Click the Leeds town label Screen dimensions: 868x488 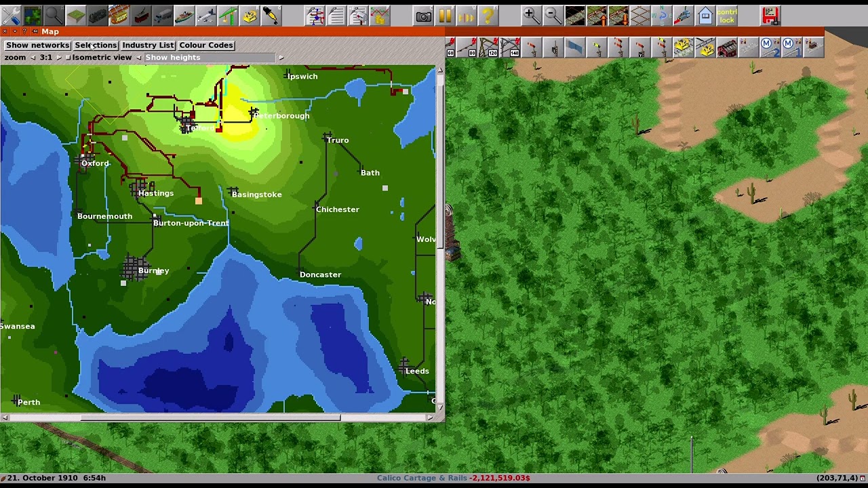[417, 371]
